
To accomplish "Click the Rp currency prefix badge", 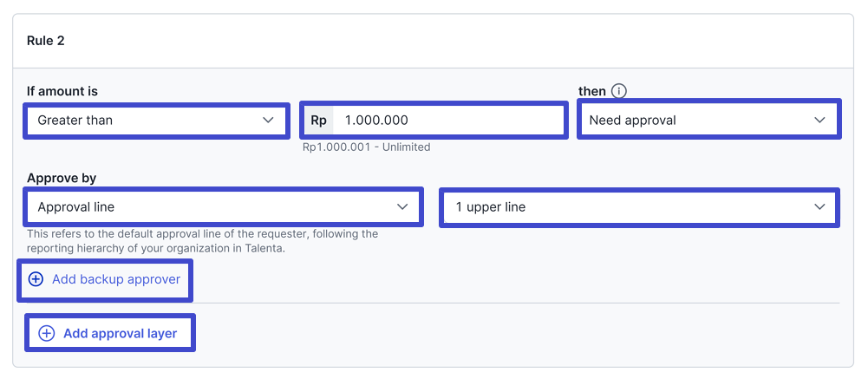I will [318, 120].
